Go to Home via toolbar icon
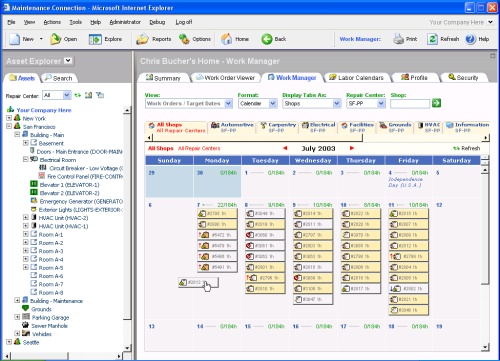The image size is (500, 361). coord(227,39)
